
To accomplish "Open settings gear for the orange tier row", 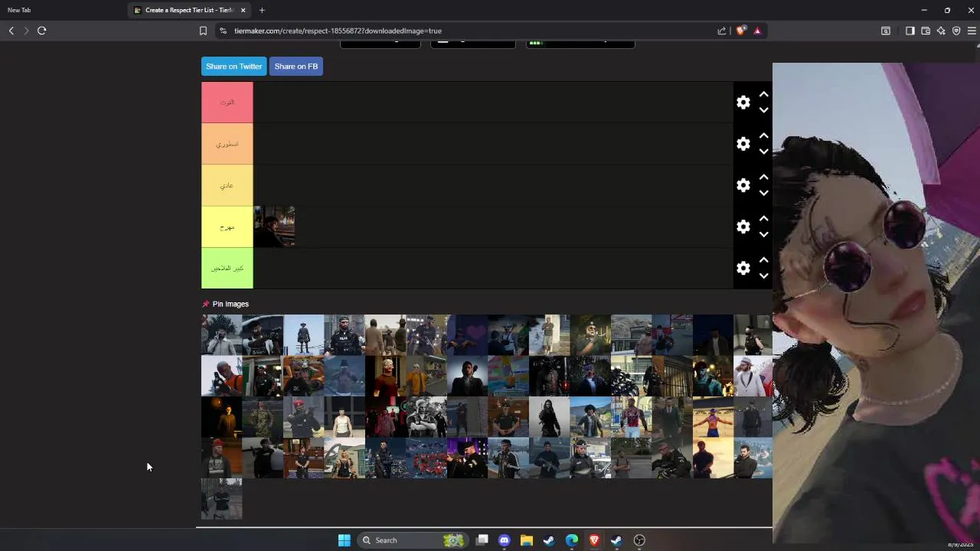I will 743,144.
